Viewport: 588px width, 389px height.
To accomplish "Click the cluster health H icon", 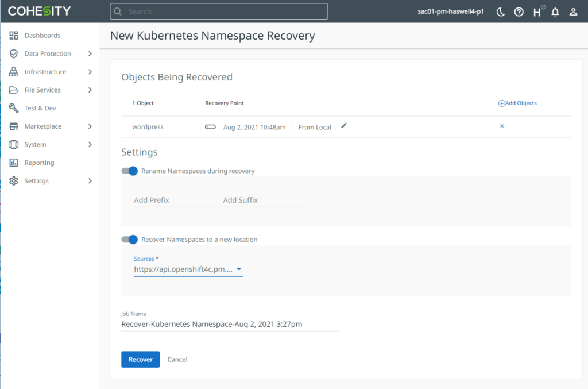I will pyautogui.click(x=537, y=11).
